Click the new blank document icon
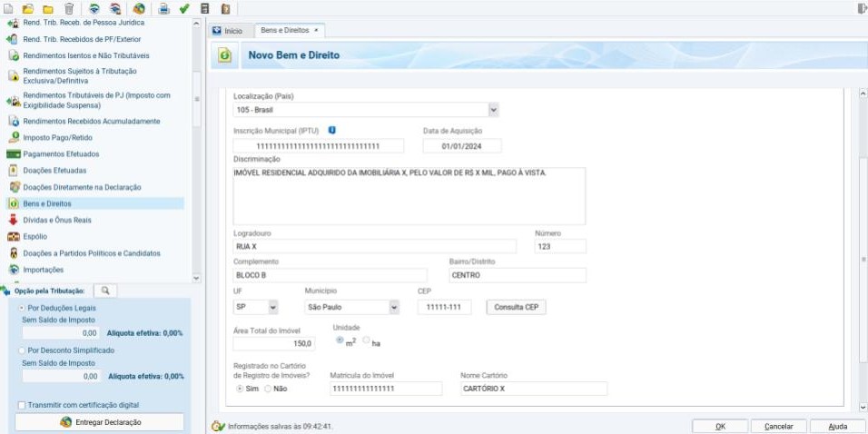868x434 pixels. (x=8, y=8)
